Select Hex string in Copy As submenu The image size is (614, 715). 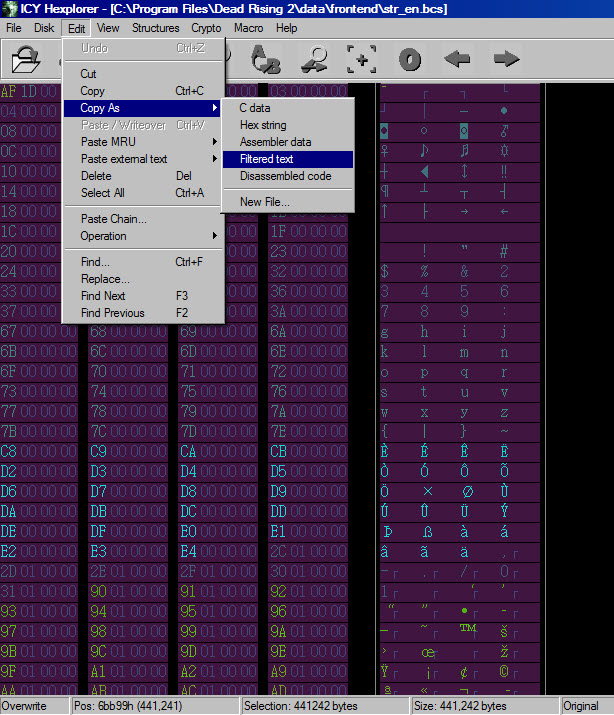(x=288, y=125)
